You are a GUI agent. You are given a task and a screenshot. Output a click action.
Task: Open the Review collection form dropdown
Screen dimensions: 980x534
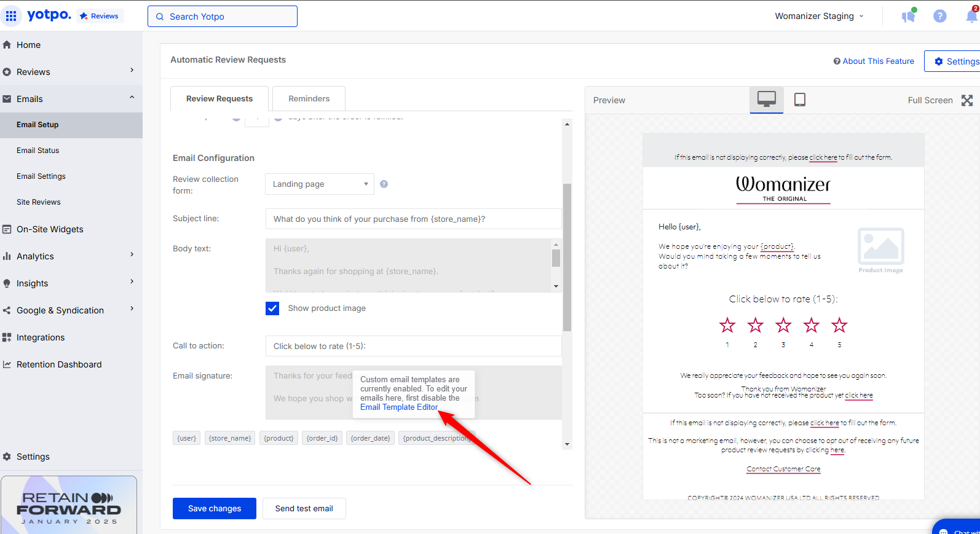pos(320,184)
